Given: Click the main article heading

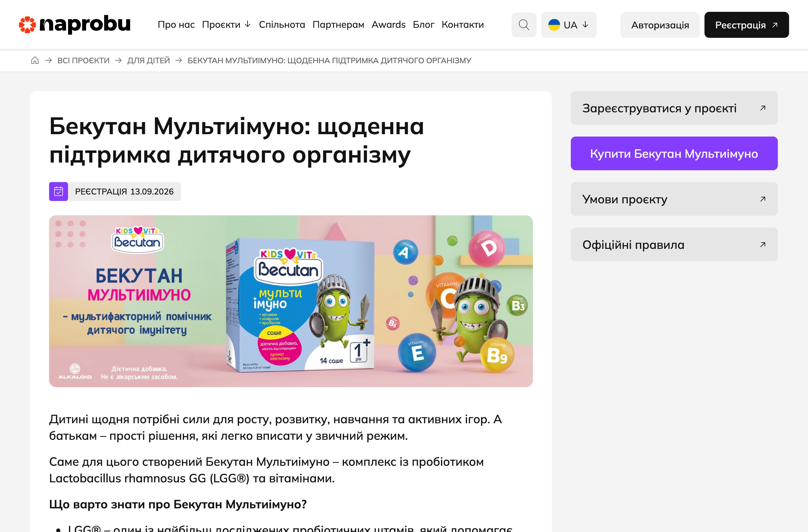Looking at the screenshot, I should [x=237, y=140].
